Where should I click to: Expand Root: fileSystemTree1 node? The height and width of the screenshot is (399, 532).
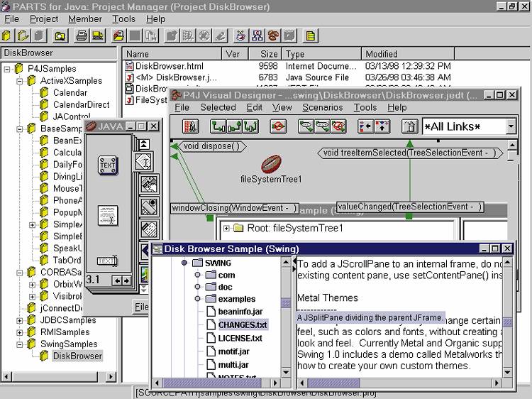pyautogui.click(x=226, y=228)
